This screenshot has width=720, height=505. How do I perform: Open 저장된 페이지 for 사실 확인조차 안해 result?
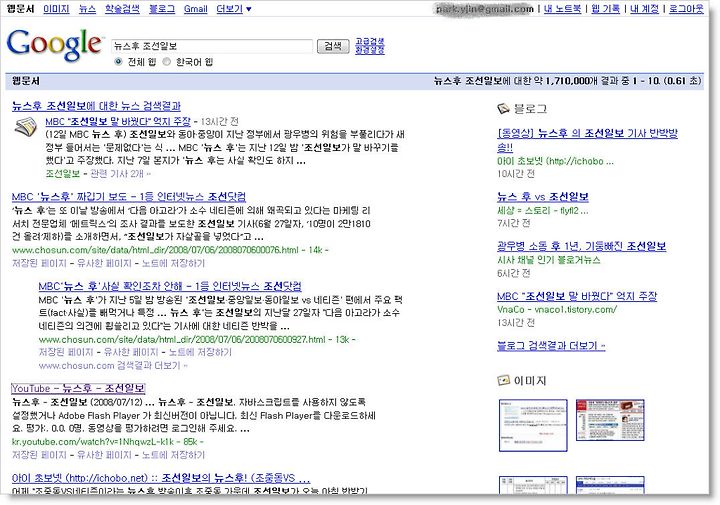pyautogui.click(x=66, y=352)
